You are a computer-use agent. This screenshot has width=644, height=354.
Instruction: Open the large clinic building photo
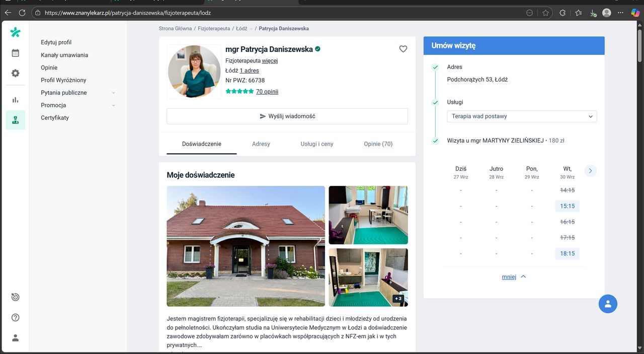pyautogui.click(x=246, y=246)
